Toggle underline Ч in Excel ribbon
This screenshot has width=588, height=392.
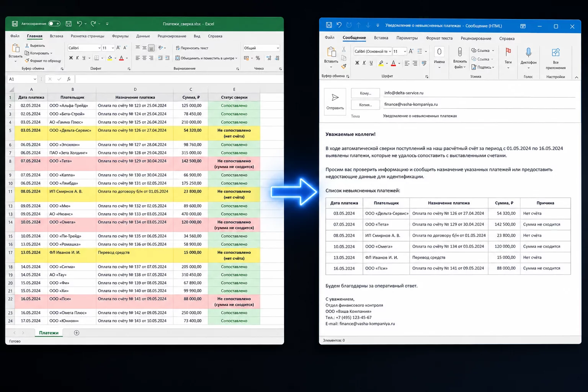[84, 58]
